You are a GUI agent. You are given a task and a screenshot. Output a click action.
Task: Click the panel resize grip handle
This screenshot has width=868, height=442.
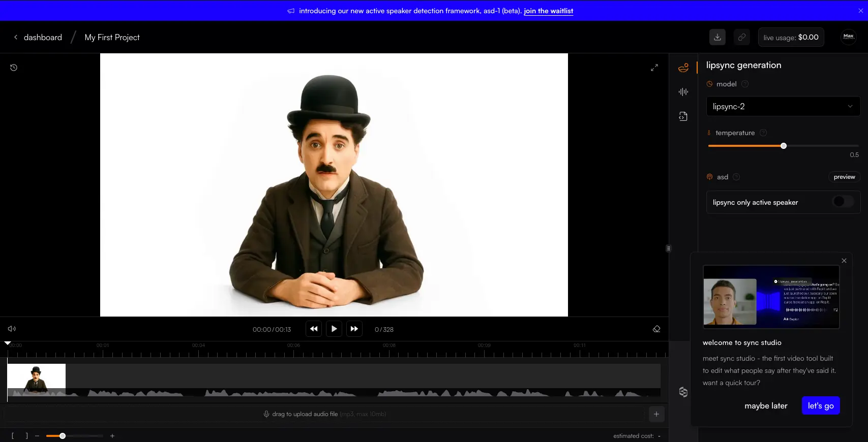(668, 248)
